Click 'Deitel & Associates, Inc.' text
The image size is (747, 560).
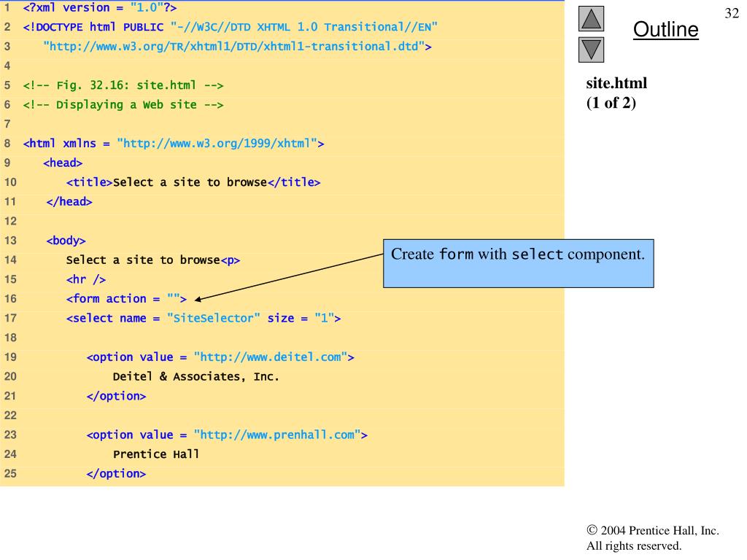196,377
